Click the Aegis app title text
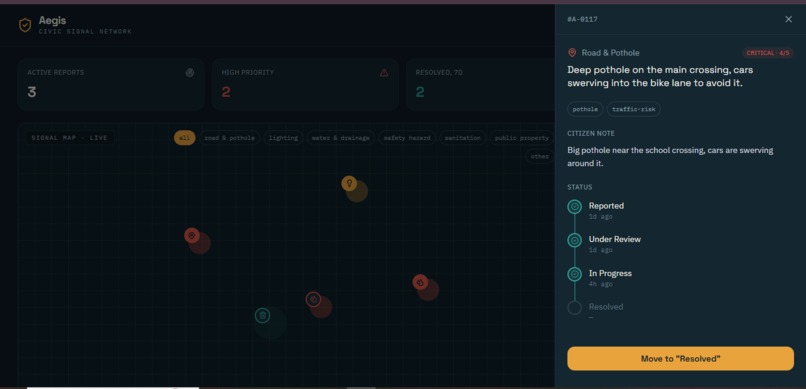The width and height of the screenshot is (806, 389). 52,21
